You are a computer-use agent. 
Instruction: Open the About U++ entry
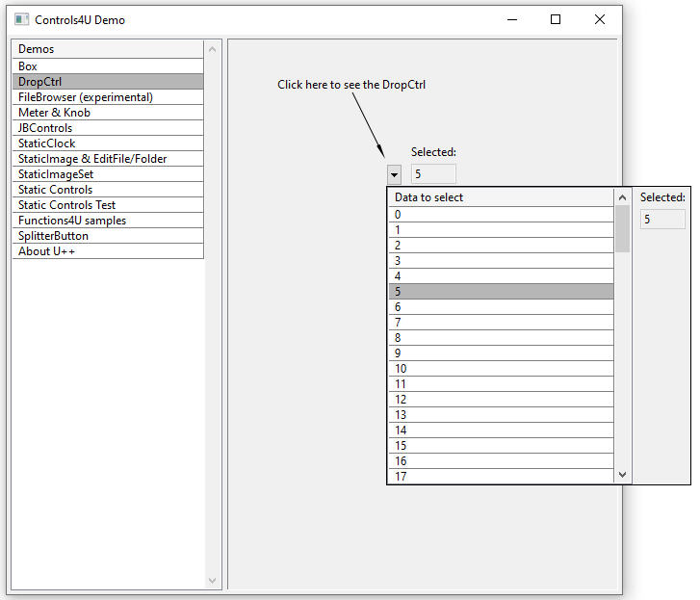point(108,251)
